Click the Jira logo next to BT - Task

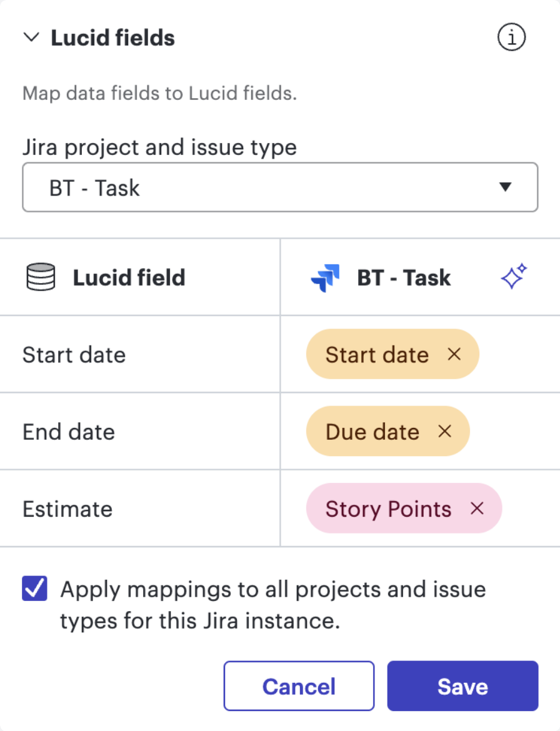(x=324, y=277)
